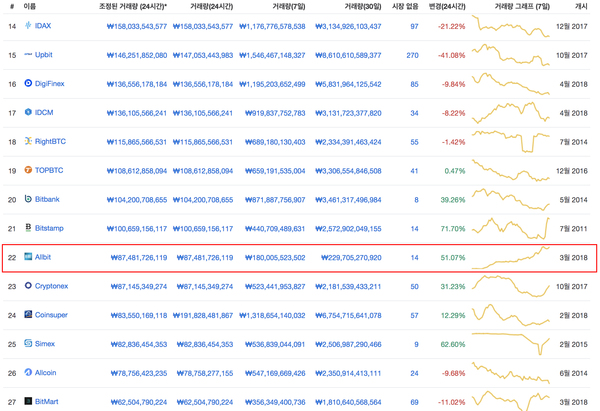Screen dimensions: 600x411
Task: Click the orange TOPBTC logo icon
Action: [28, 170]
